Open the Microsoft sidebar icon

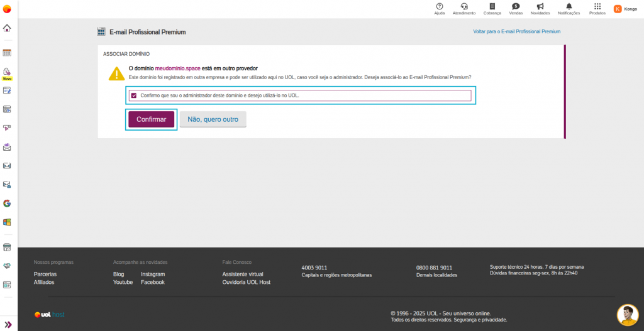click(7, 222)
